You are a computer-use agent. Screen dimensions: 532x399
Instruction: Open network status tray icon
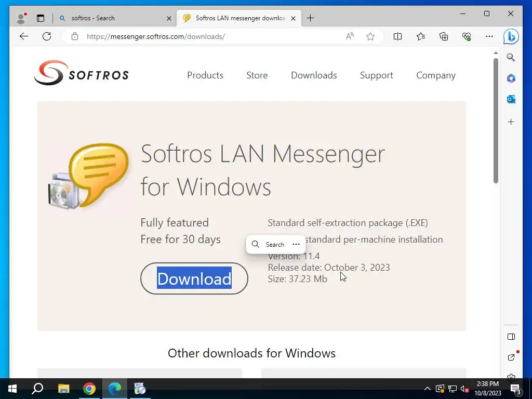[453, 389]
